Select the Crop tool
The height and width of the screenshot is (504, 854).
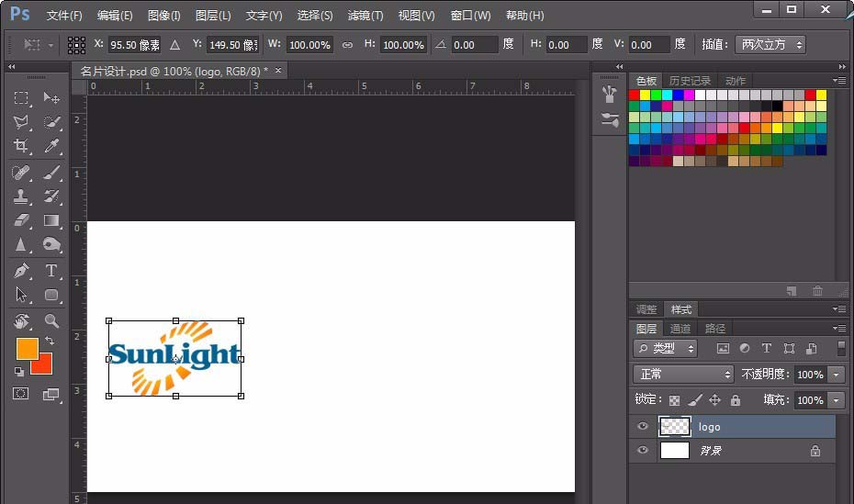pos(21,145)
